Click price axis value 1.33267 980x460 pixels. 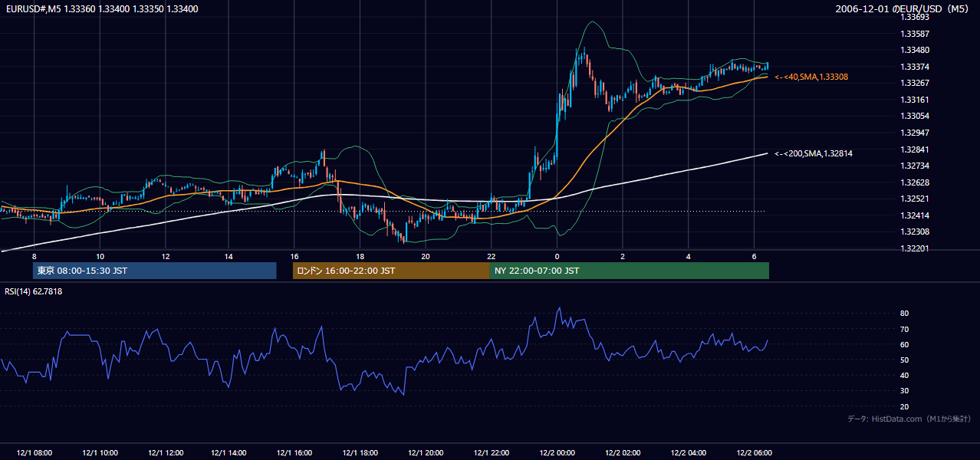(x=914, y=84)
